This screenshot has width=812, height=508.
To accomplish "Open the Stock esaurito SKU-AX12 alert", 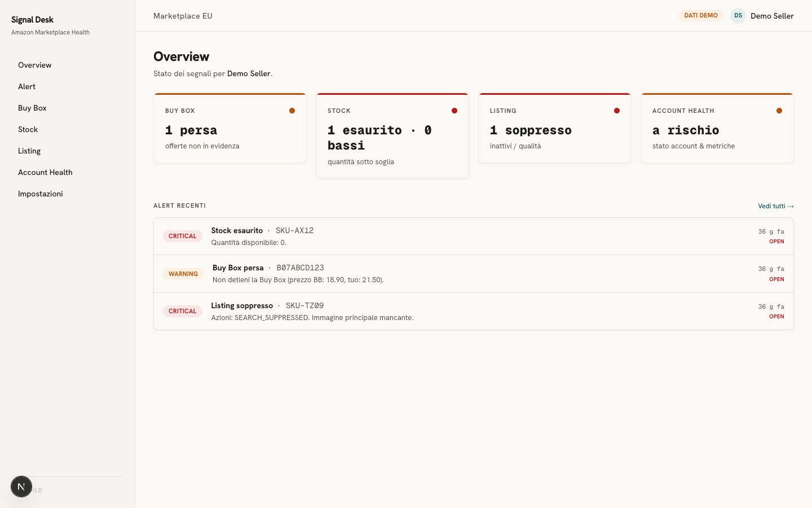I will tap(474, 237).
